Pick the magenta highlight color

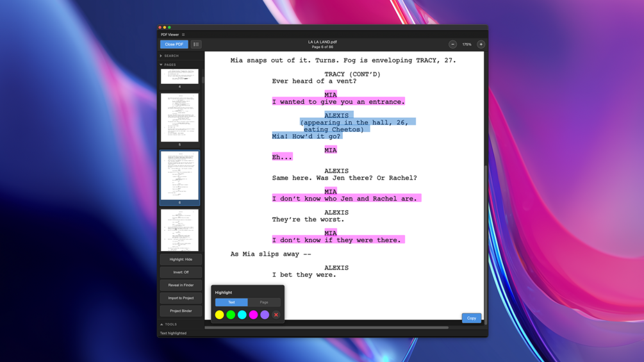[253, 315]
